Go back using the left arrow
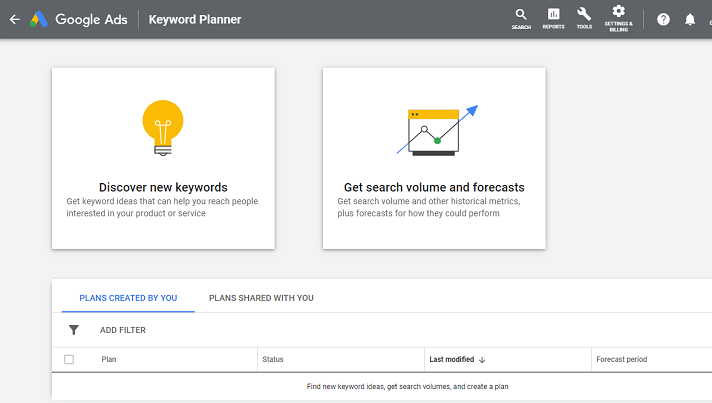The width and height of the screenshot is (712, 403). click(15, 20)
